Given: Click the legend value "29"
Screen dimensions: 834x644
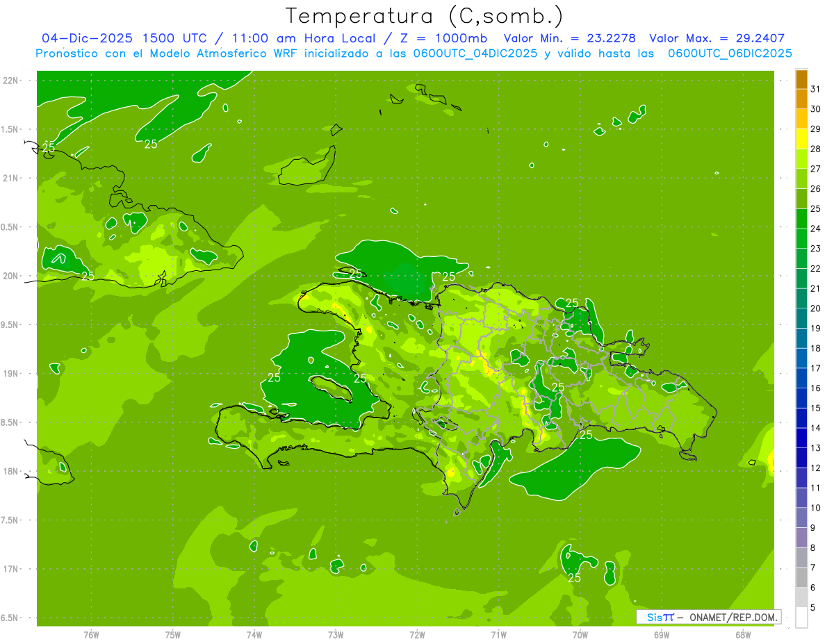Looking at the screenshot, I should pos(816,129).
